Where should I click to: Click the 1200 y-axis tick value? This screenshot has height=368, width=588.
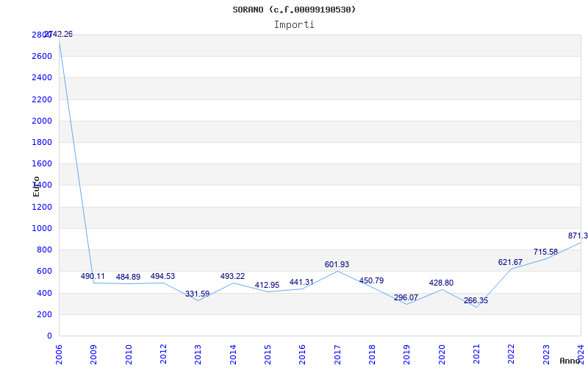click(x=42, y=207)
